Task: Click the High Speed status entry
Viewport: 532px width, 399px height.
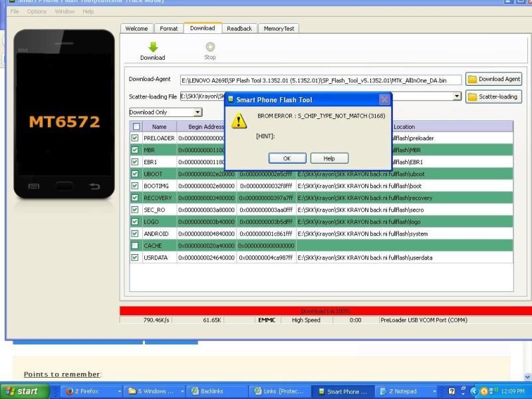Action: [x=306, y=320]
